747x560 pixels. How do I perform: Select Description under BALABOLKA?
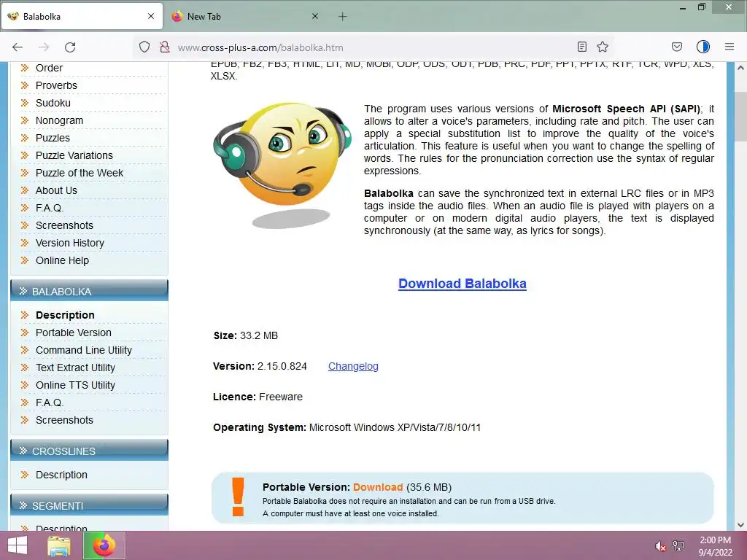tap(65, 315)
